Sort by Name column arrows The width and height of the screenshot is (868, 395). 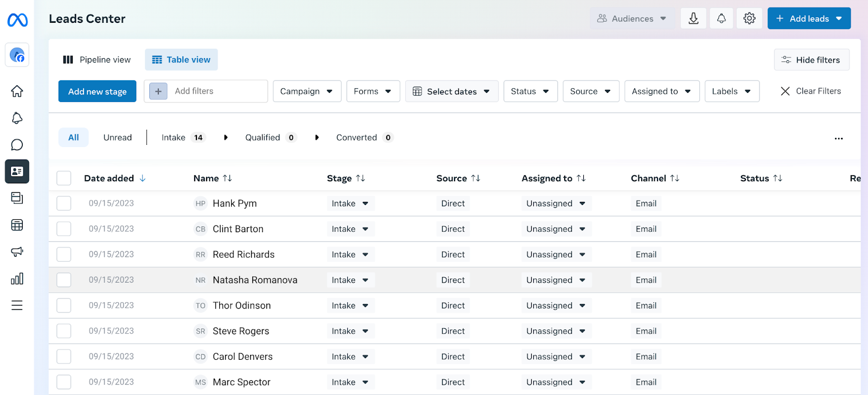227,179
